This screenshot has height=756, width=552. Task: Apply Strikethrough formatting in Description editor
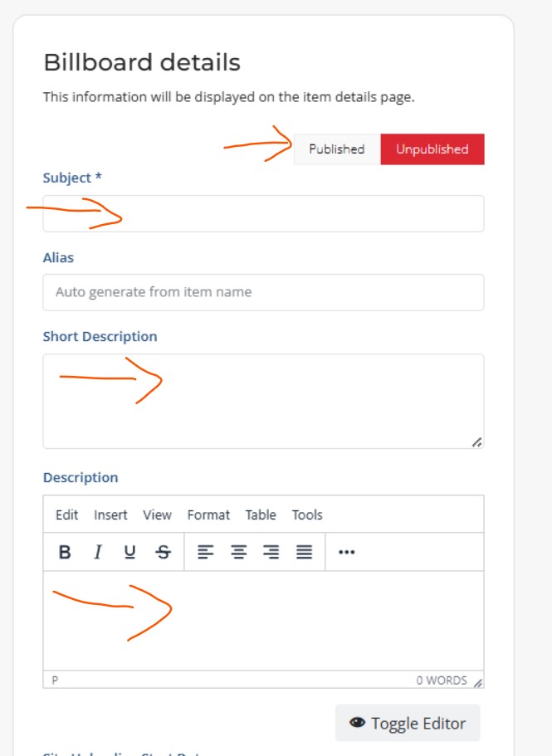click(x=163, y=552)
